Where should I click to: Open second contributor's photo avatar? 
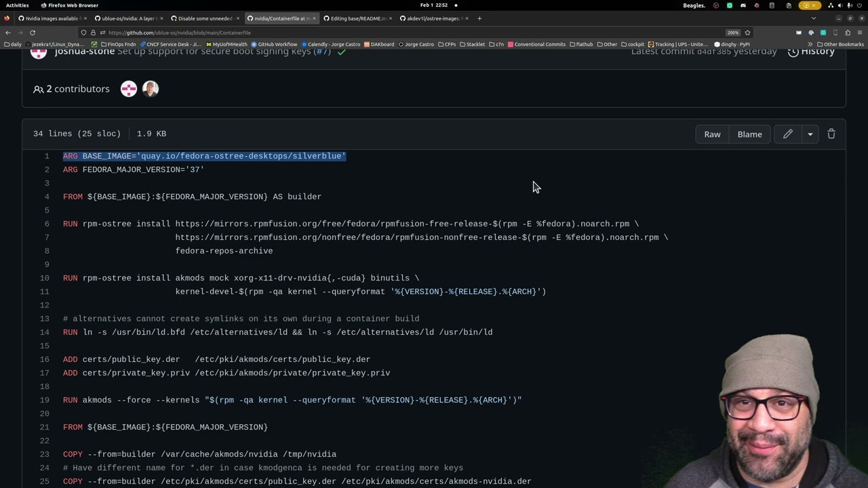pyautogui.click(x=151, y=89)
